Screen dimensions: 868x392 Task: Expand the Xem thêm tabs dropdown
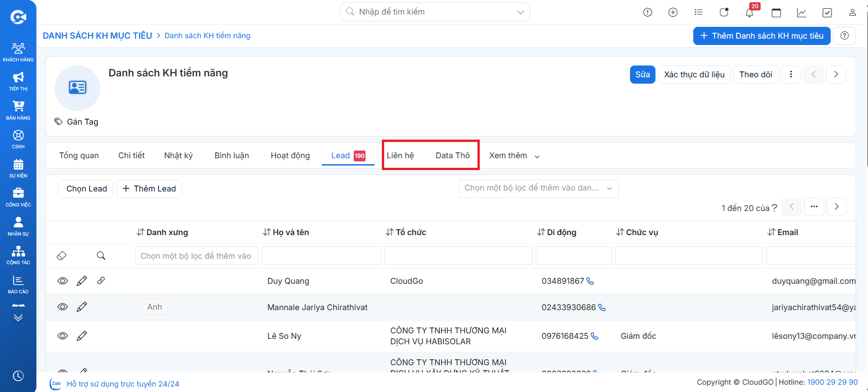pos(514,156)
